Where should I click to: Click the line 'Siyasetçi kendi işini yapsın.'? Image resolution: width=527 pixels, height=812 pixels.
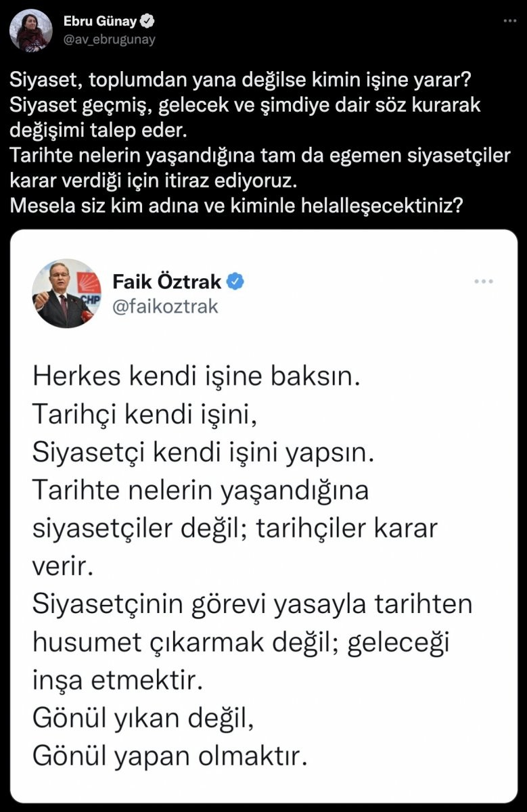203,453
